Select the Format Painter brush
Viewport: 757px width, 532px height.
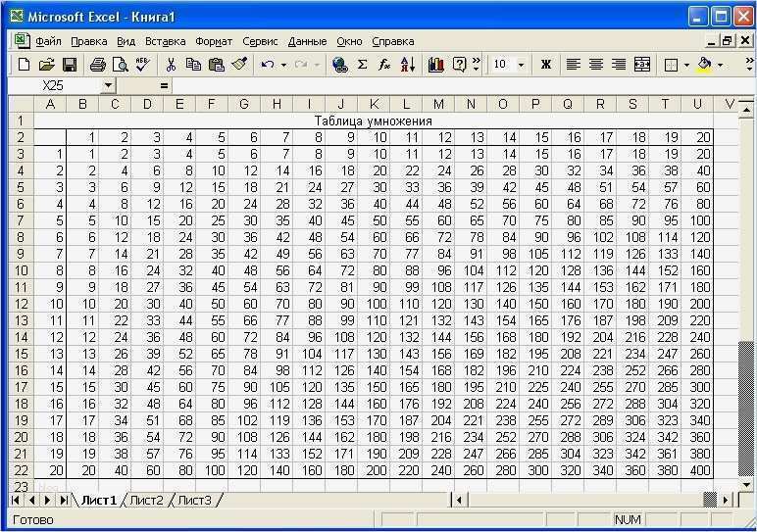pos(239,64)
